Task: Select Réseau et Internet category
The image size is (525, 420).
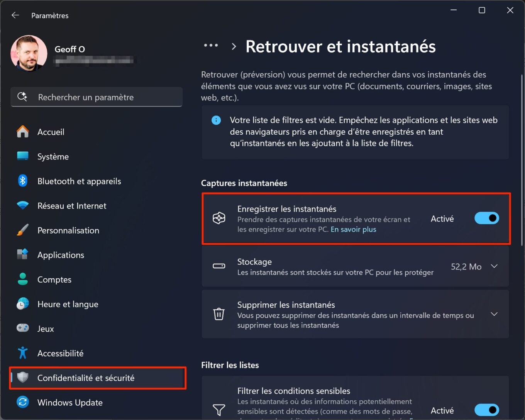Action: pyautogui.click(x=72, y=206)
